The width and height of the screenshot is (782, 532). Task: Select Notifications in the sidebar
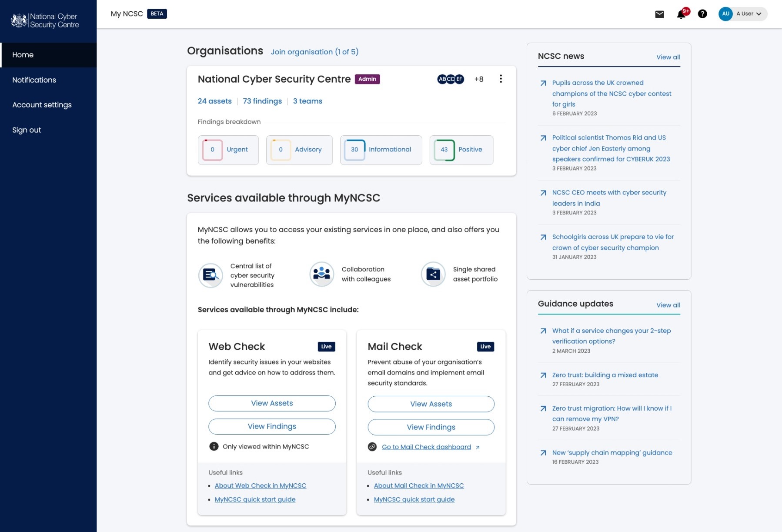(x=34, y=80)
